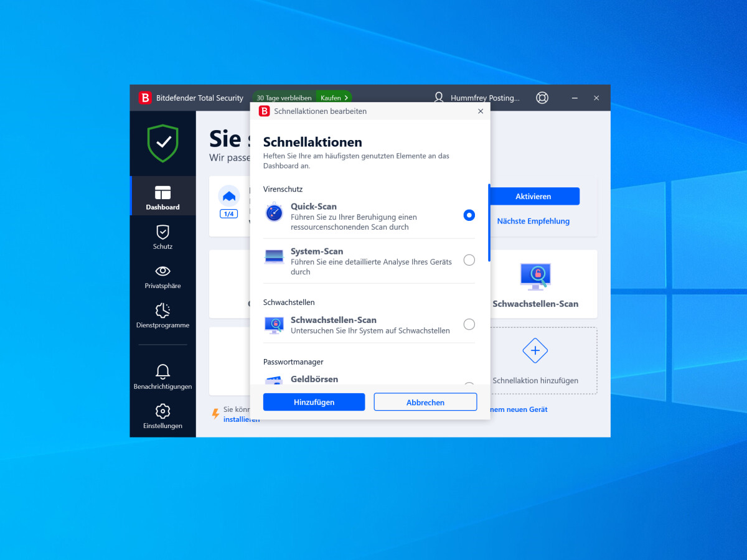747x560 pixels.
Task: Click the System-Scan title text
Action: coord(317,251)
